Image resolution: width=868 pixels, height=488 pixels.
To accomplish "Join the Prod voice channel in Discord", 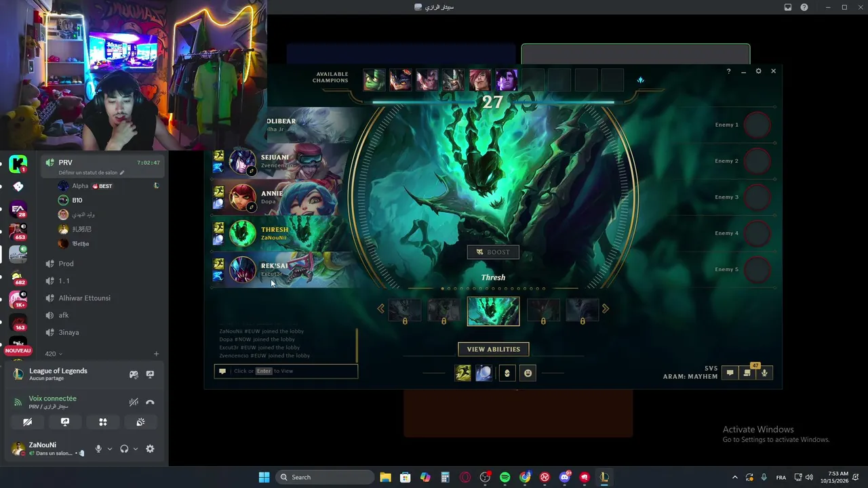I will click(102, 264).
